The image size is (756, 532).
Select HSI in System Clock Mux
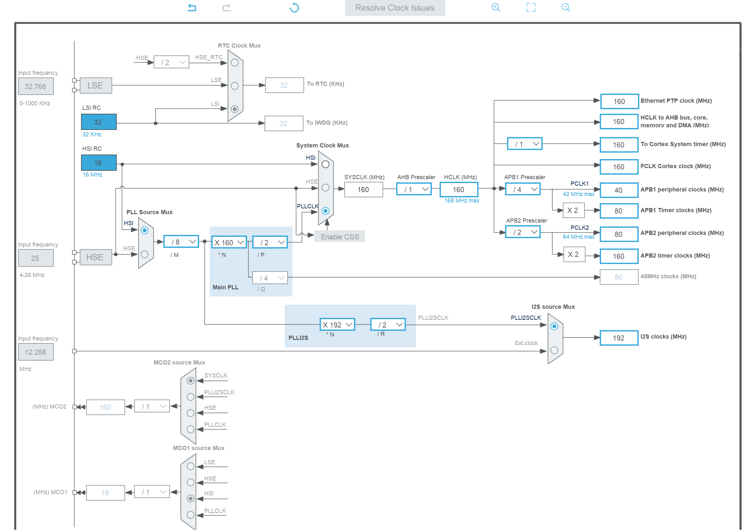325,165
